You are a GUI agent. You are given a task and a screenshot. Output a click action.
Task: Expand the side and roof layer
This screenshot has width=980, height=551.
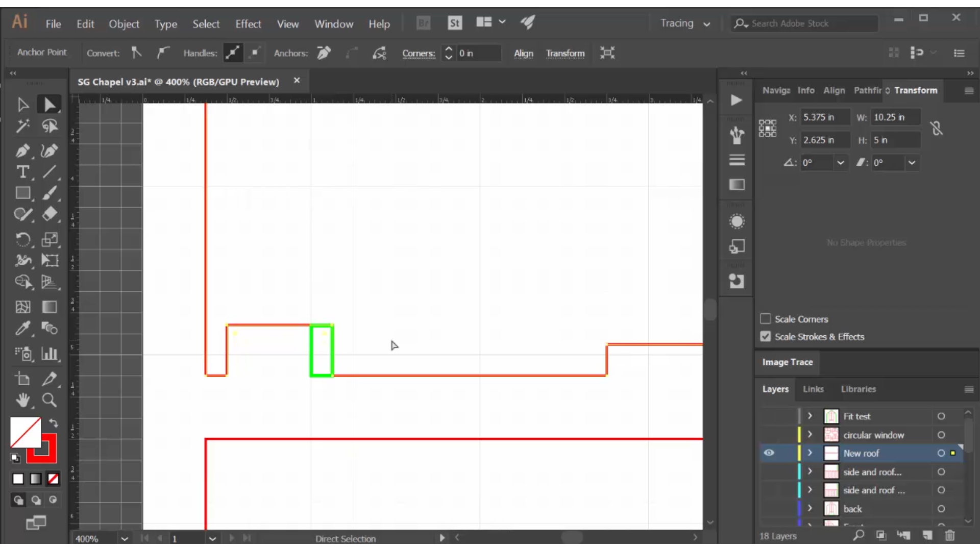(810, 471)
